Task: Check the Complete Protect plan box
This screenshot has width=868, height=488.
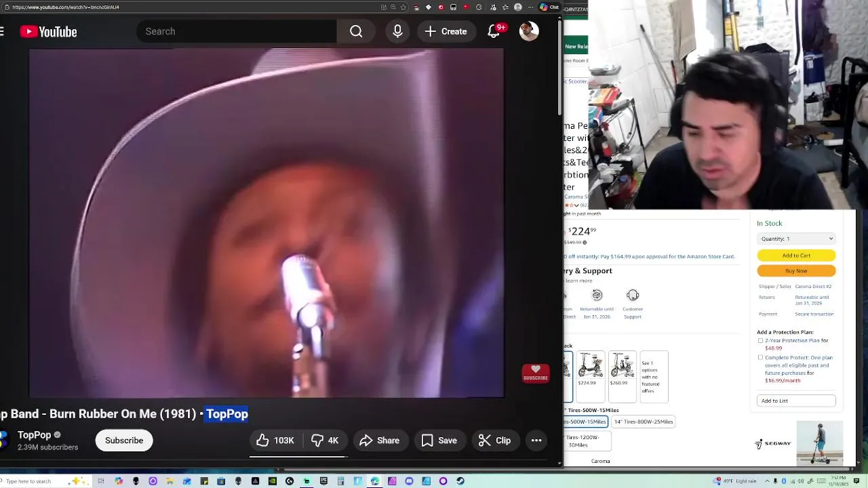Action: tap(760, 357)
